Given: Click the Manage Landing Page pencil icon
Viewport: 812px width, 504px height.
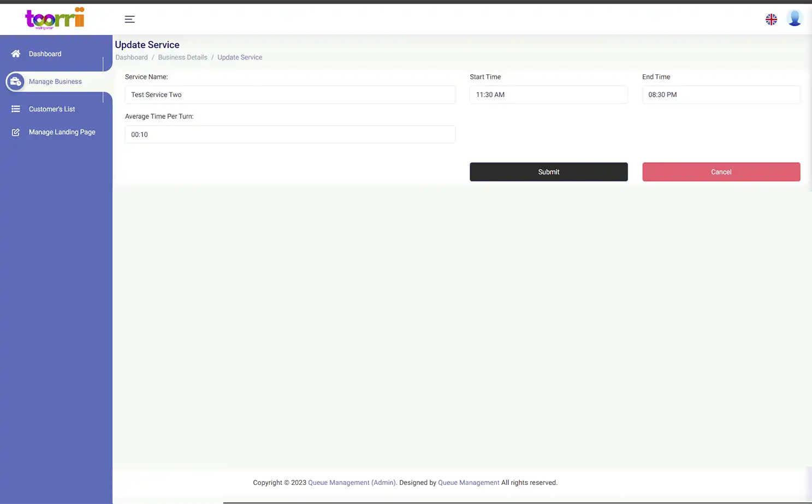Looking at the screenshot, I should [15, 132].
